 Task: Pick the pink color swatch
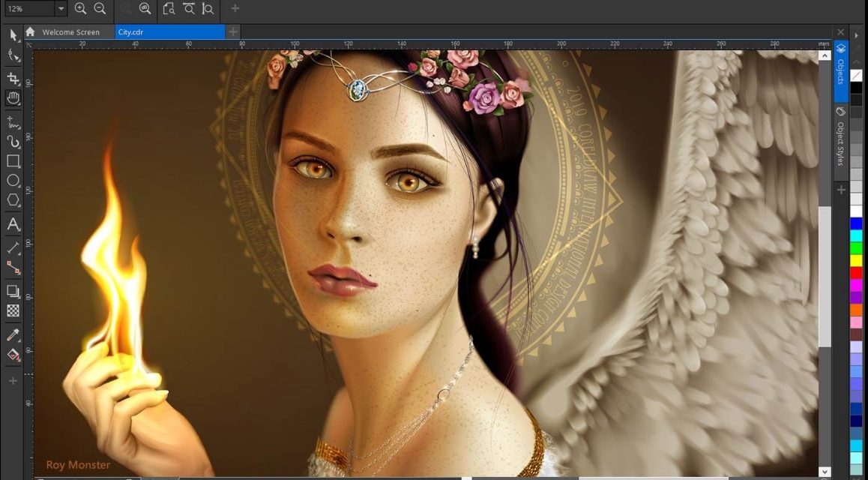[x=856, y=322]
